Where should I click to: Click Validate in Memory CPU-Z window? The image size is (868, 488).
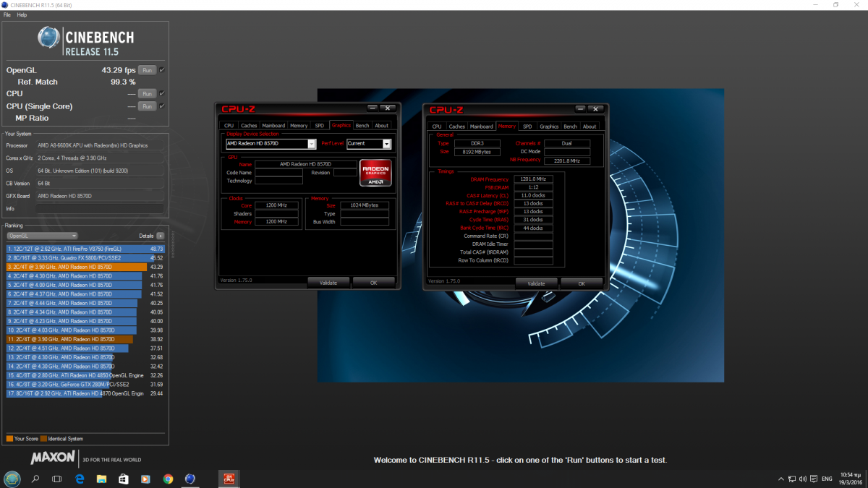click(536, 283)
